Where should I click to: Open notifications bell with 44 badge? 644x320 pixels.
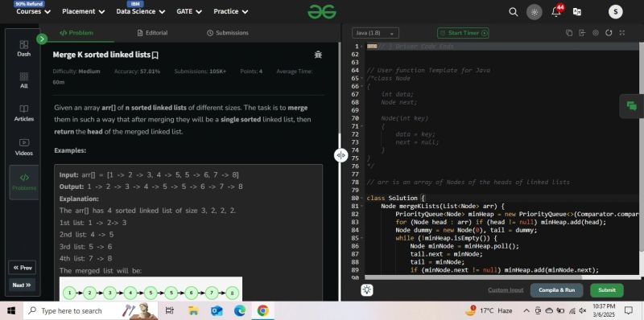pos(556,11)
